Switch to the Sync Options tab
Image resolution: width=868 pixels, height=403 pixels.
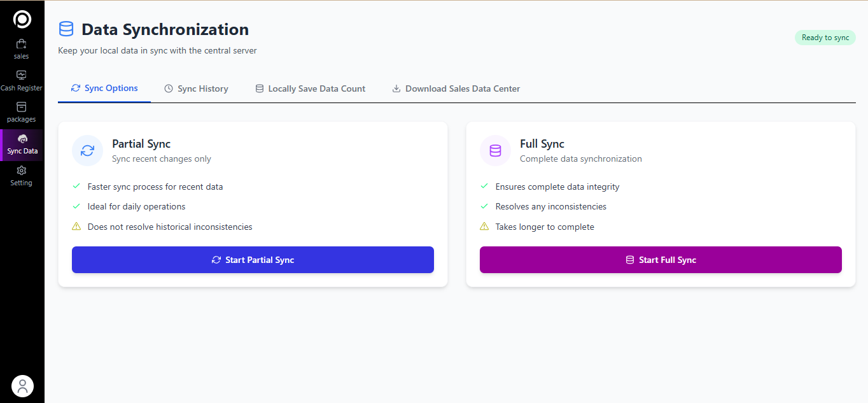pyautogui.click(x=104, y=88)
